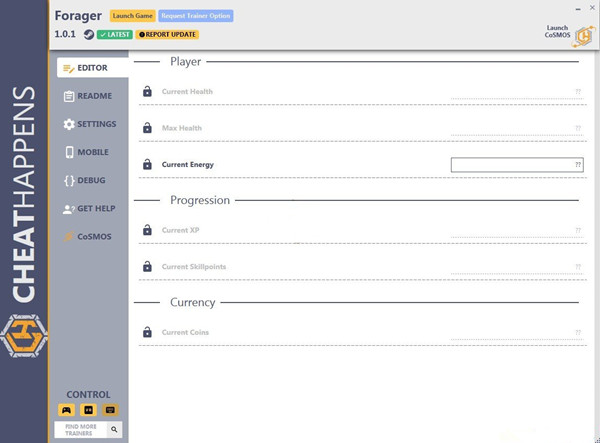Toggle the lock icon for Max Health
600x443 pixels.
[x=147, y=128]
